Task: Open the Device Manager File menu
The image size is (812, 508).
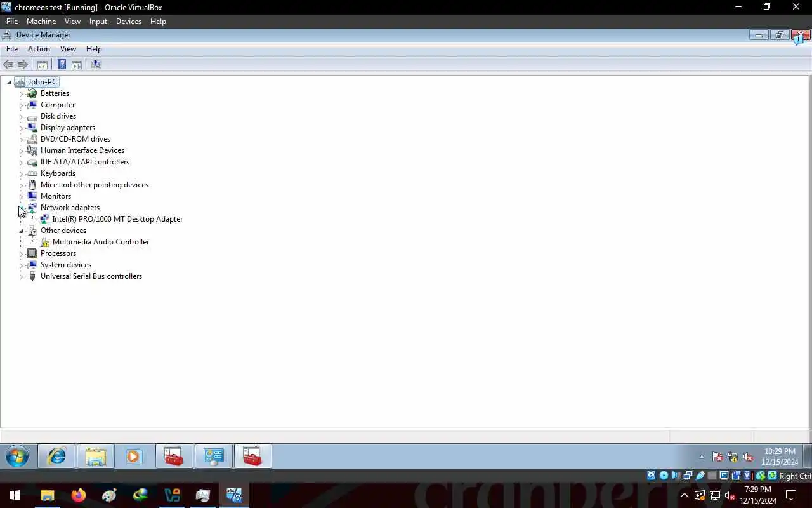Action: (x=12, y=49)
